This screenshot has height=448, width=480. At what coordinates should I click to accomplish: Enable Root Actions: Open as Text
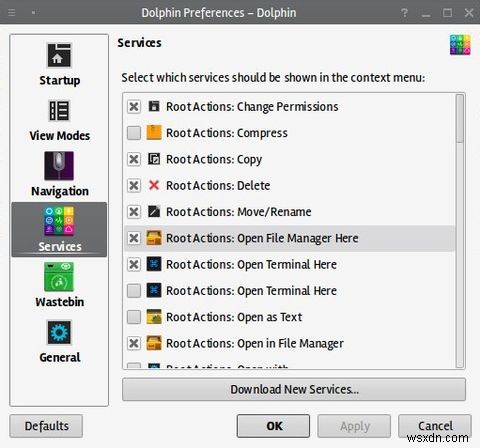point(134,317)
